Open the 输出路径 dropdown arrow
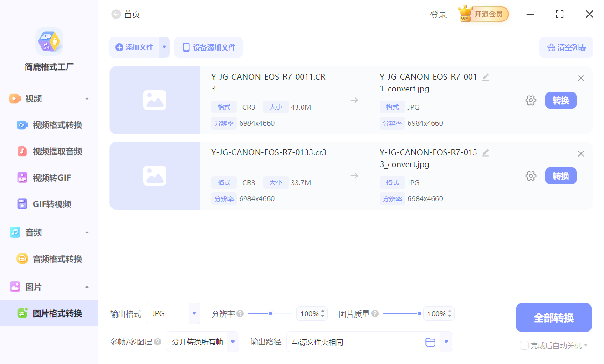 click(446, 342)
